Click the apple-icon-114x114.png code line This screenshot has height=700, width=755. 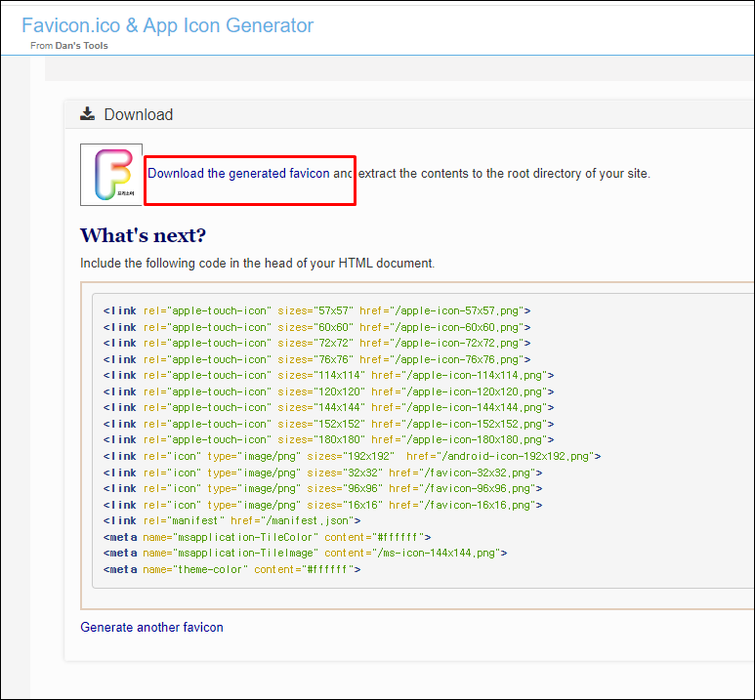tap(328, 376)
